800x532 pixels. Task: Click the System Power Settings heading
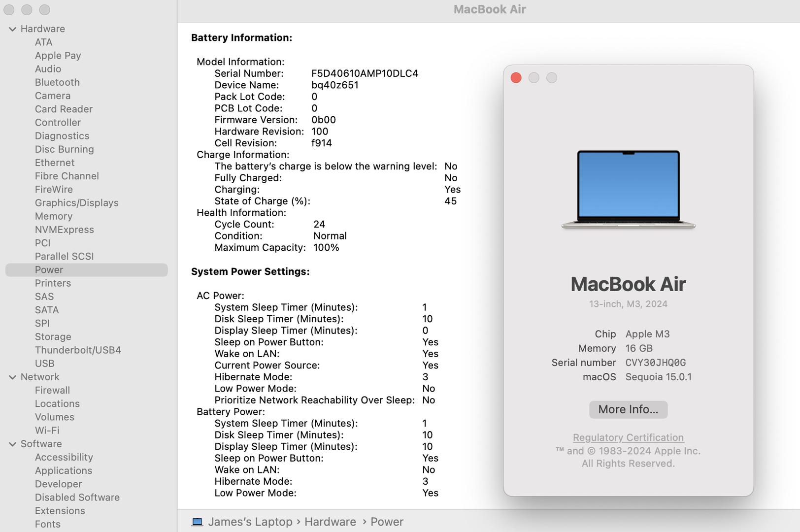click(250, 271)
